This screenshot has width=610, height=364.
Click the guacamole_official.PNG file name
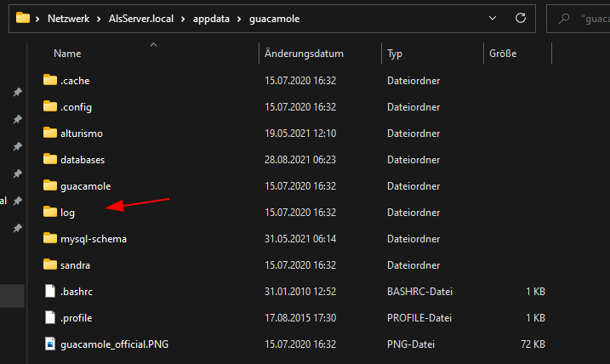114,344
